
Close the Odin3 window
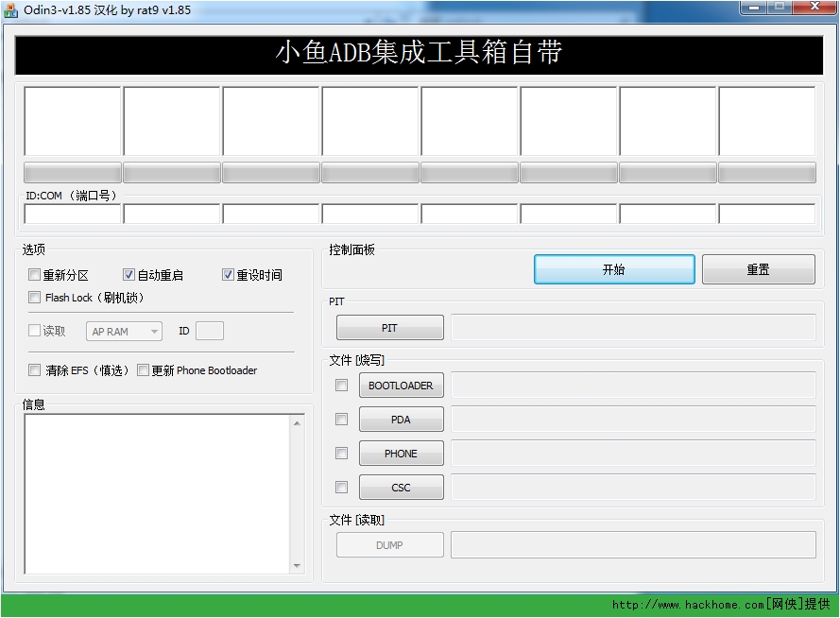814,7
